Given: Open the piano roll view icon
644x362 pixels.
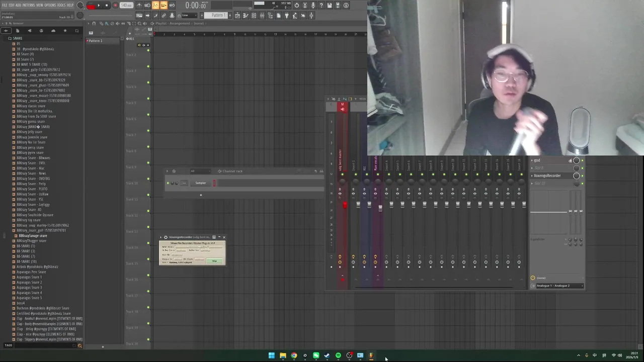Looking at the screenshot, I should (245, 16).
